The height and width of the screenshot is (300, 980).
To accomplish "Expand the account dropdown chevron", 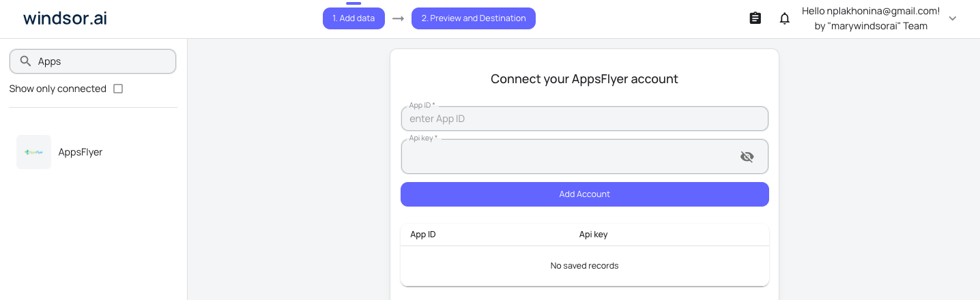I will [x=953, y=18].
